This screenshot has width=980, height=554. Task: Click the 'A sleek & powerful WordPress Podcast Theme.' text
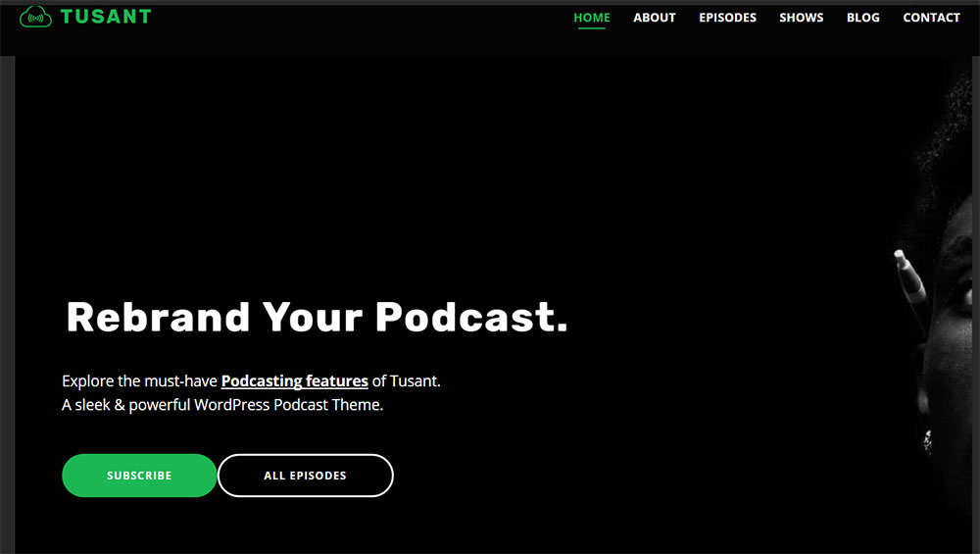click(222, 405)
